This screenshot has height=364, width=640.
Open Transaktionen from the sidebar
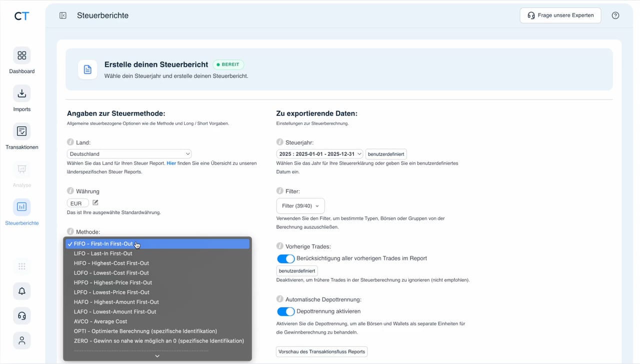(x=22, y=131)
